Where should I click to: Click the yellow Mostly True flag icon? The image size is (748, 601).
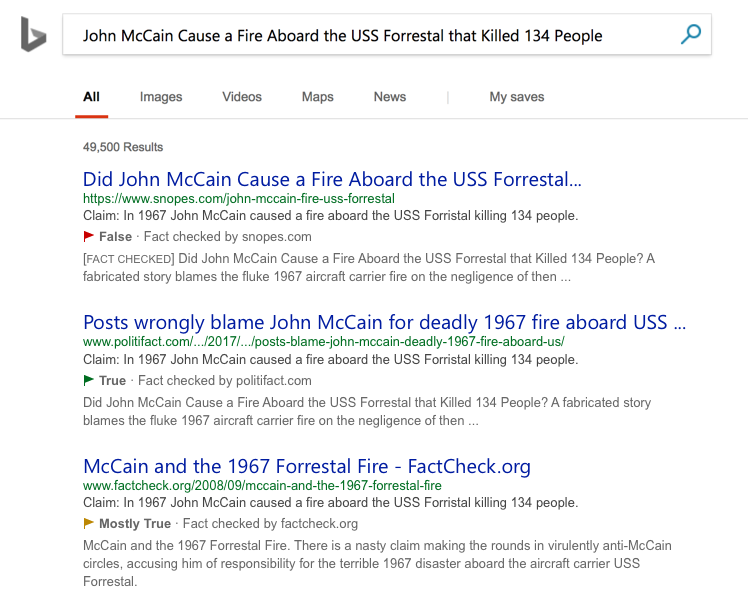coord(88,523)
